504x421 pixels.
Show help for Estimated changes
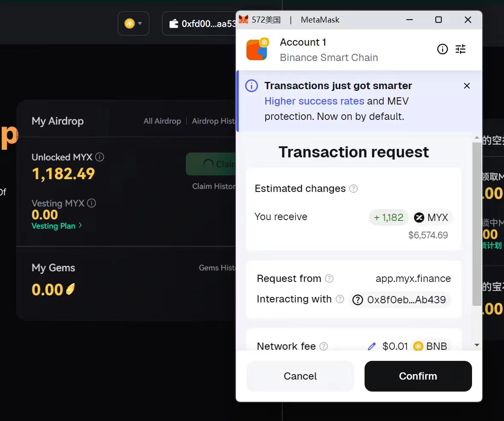coord(353,189)
